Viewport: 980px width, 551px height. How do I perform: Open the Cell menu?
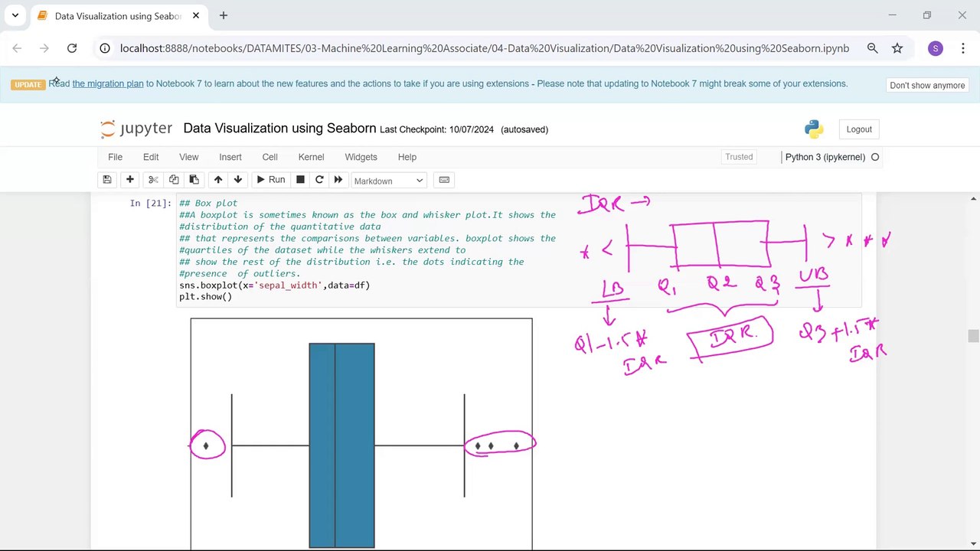pyautogui.click(x=269, y=157)
